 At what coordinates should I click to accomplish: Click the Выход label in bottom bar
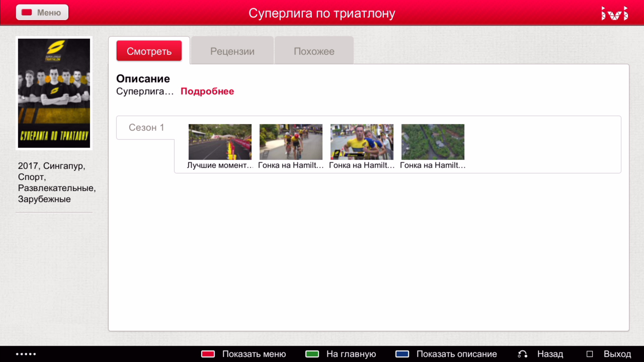coord(617,354)
